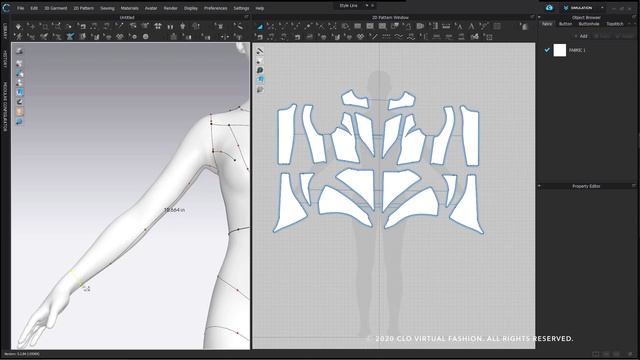The image size is (640, 360).
Task: Click the garment-shaped icon beside the pause icon
Action: coord(183,27)
